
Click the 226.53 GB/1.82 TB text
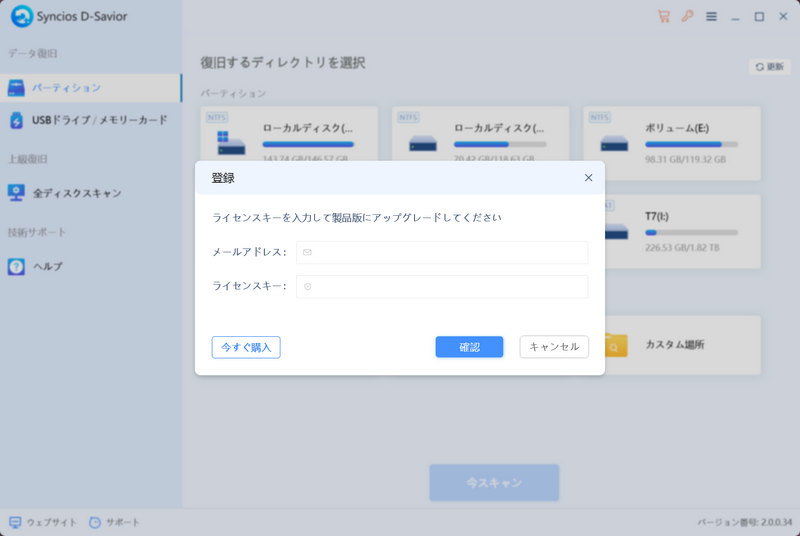coord(682,248)
